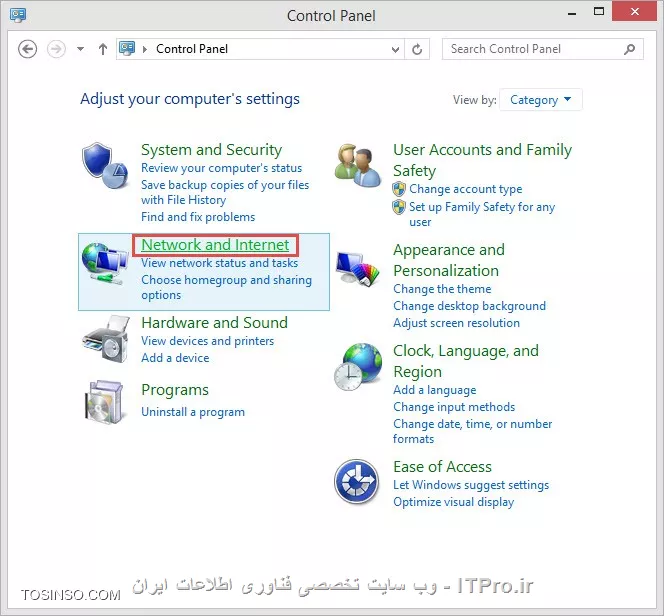This screenshot has height=616, width=664.
Task: Open Hardware and Sound category
Action: pos(214,323)
